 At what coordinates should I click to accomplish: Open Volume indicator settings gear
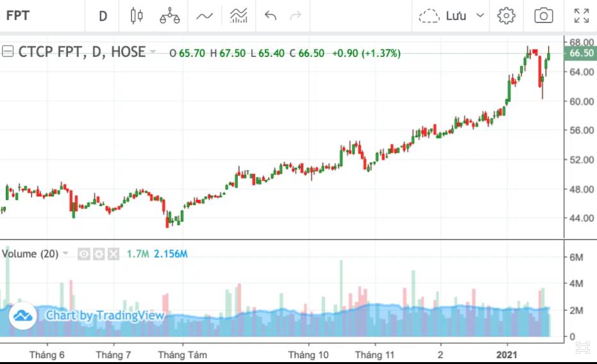click(99, 254)
